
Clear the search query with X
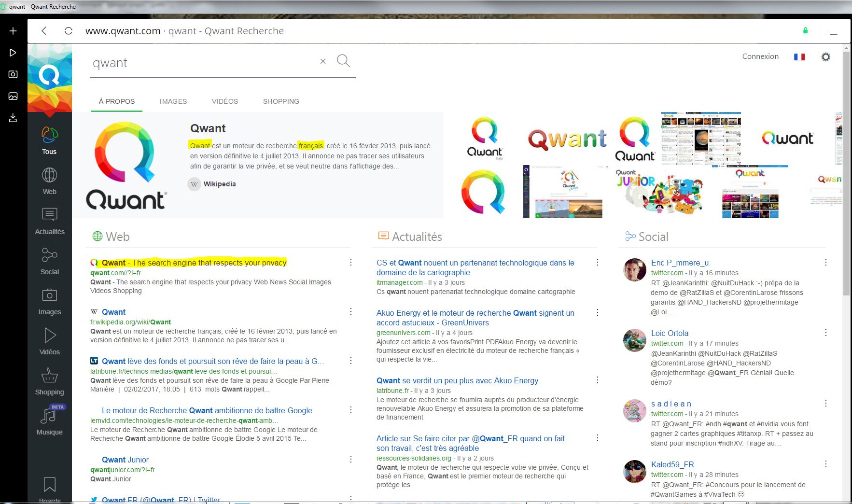(x=323, y=61)
